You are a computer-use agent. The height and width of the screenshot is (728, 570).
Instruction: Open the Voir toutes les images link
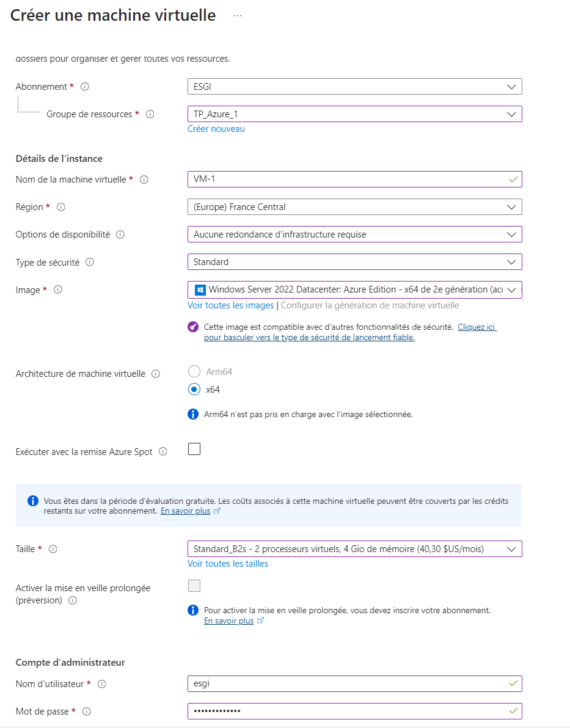coord(230,305)
